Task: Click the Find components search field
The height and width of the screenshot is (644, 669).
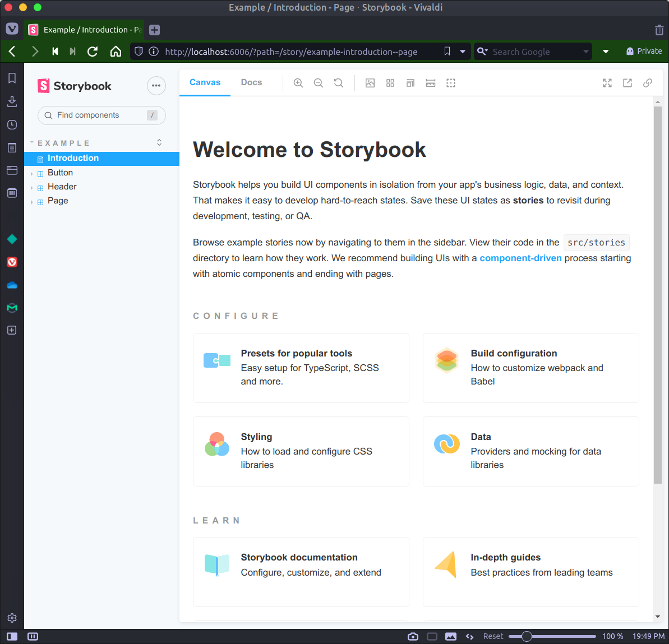Action: click(101, 115)
